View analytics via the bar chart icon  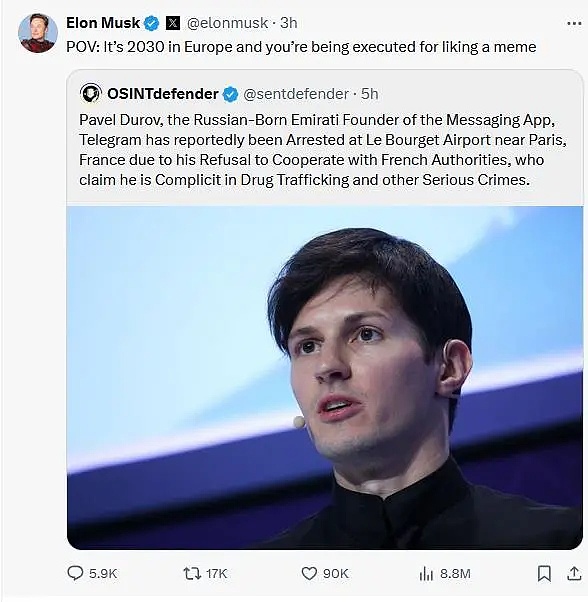point(426,574)
